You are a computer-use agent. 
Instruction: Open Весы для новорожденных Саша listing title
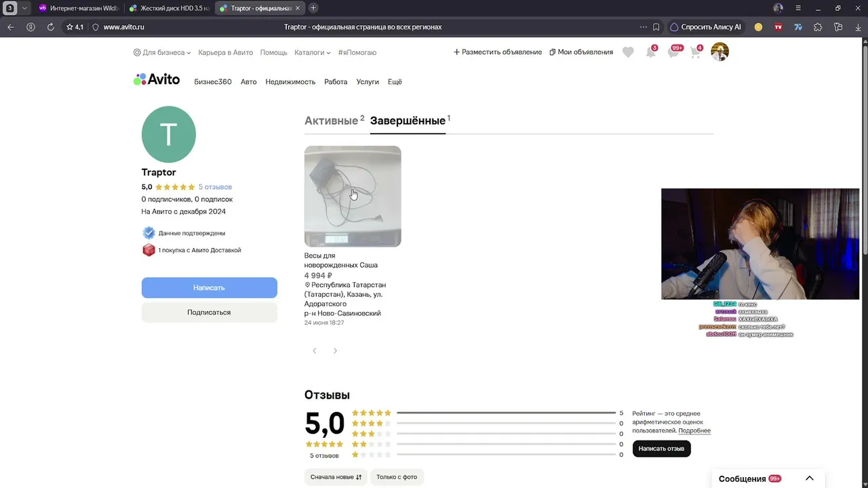coord(341,260)
